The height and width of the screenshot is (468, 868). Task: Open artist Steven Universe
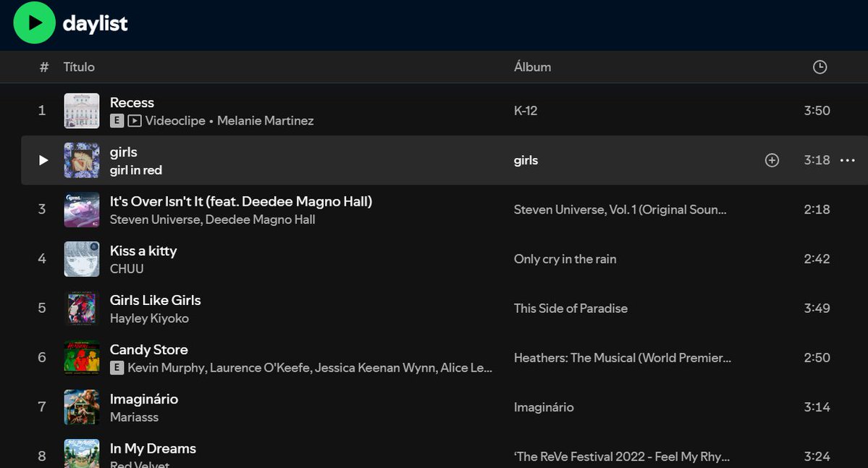click(x=156, y=220)
